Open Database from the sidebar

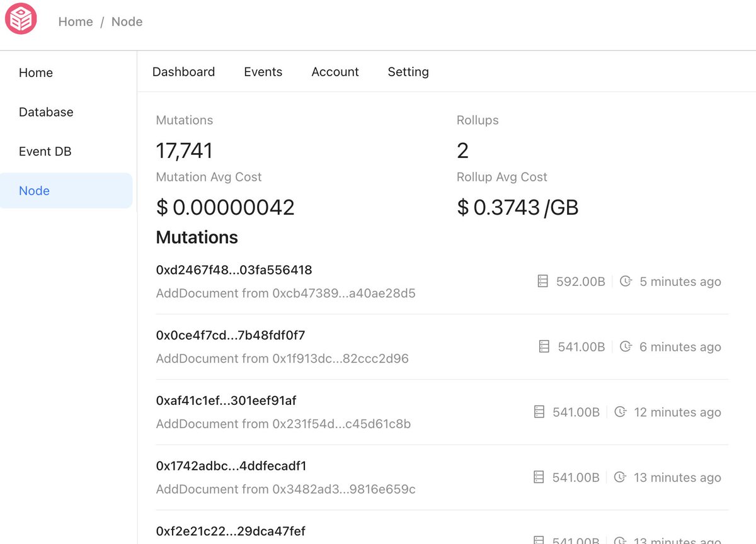coord(46,112)
